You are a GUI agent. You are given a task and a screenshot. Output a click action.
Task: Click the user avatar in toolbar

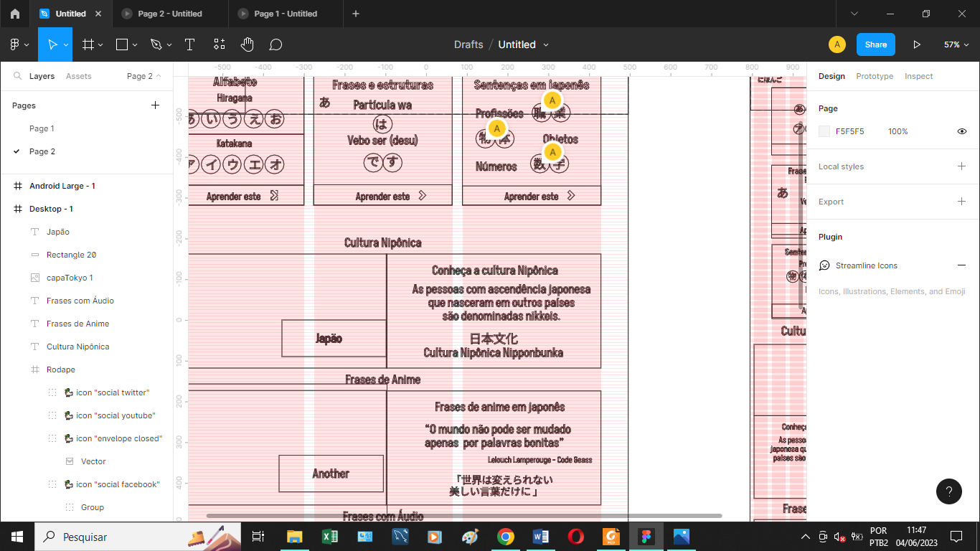click(x=837, y=44)
